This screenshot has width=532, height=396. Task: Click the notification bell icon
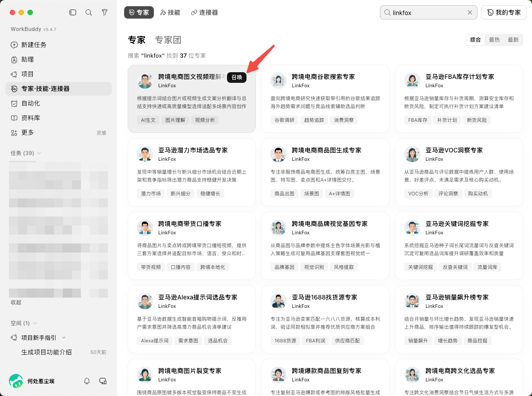click(x=87, y=381)
